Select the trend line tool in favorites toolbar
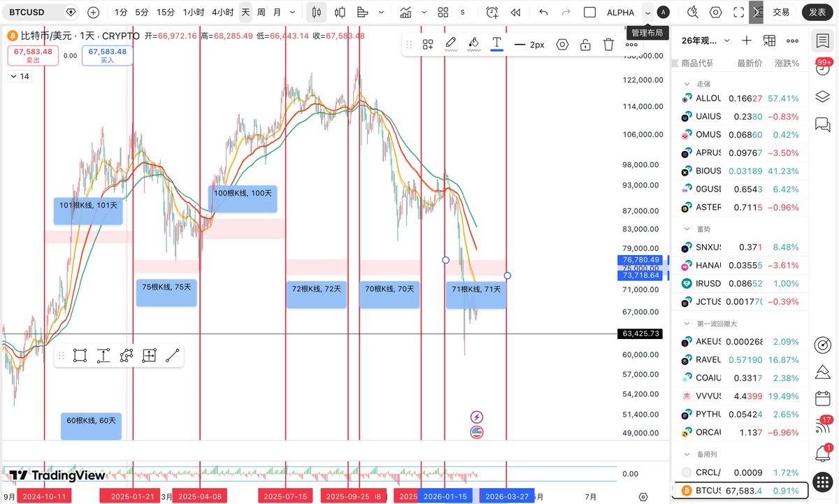Viewport: 839px width, 504px height. [172, 356]
